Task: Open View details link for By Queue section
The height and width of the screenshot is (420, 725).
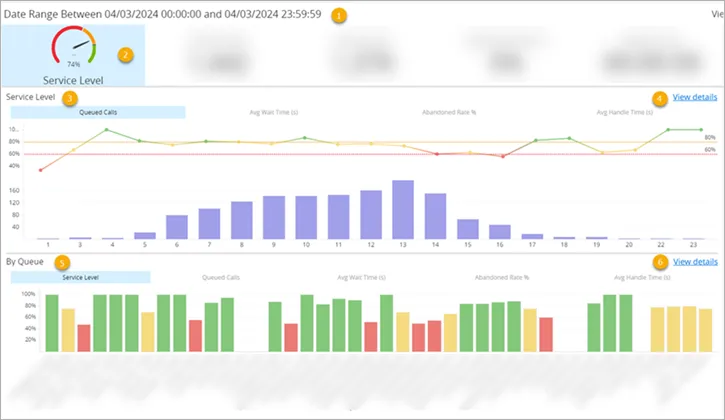Action: tap(695, 262)
